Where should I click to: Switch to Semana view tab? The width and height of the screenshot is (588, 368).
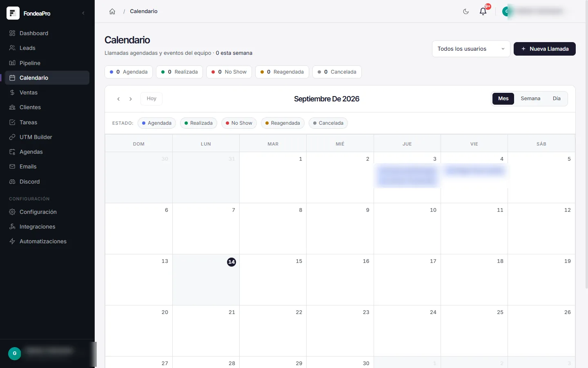pos(530,99)
